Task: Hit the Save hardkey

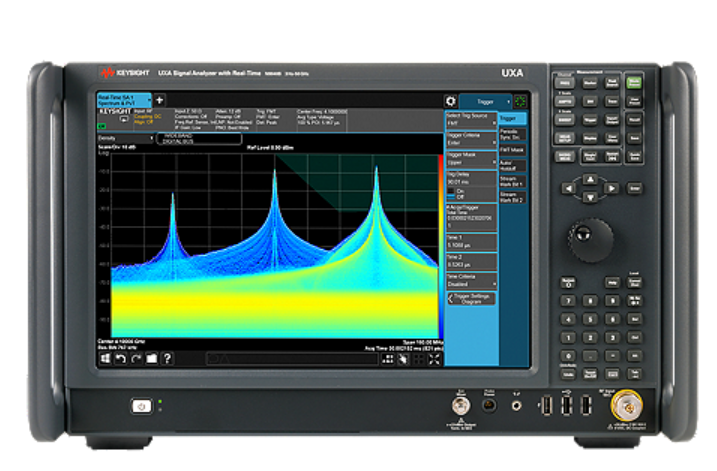Action: [x=634, y=138]
